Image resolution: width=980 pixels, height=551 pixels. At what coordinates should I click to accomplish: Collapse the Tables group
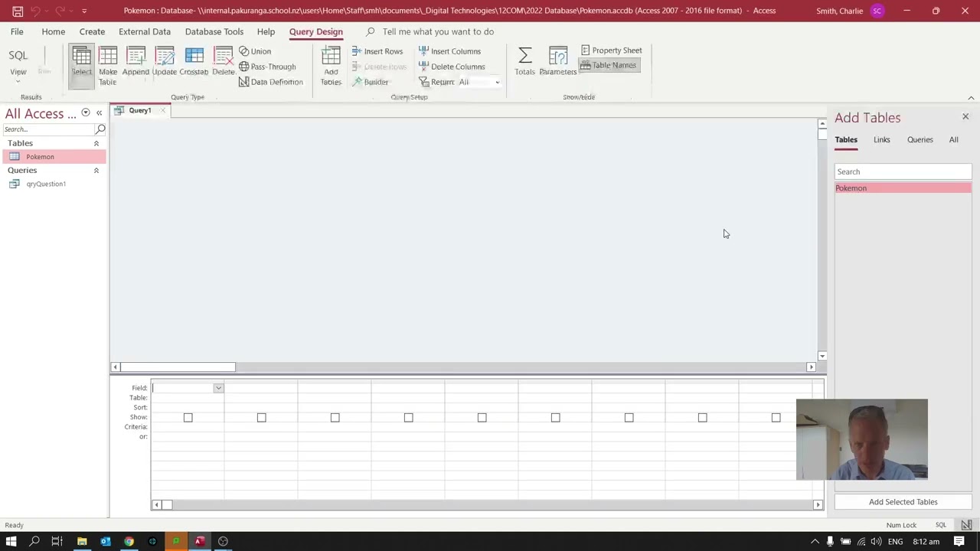(96, 143)
